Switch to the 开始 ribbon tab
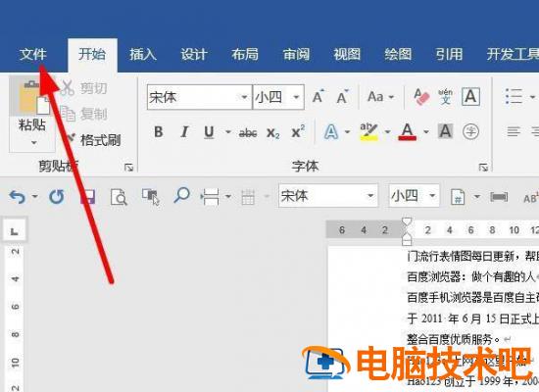The height and width of the screenshot is (392, 539). click(x=92, y=54)
